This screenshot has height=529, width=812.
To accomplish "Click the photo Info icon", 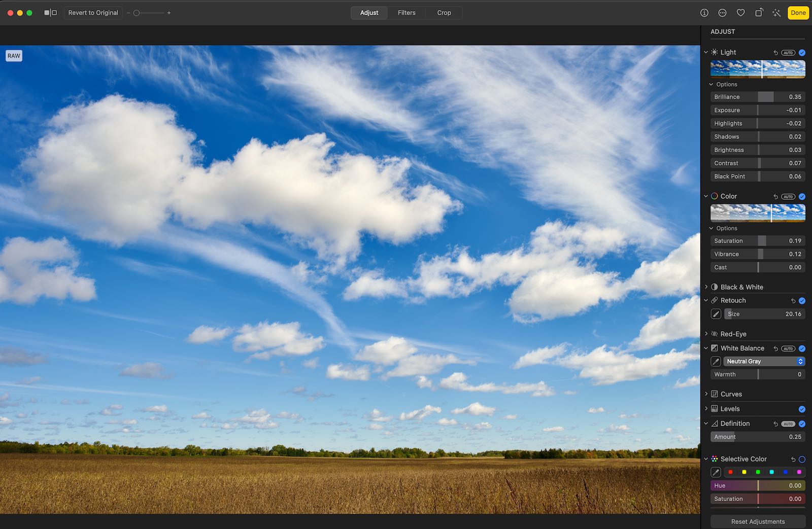I will (x=704, y=13).
